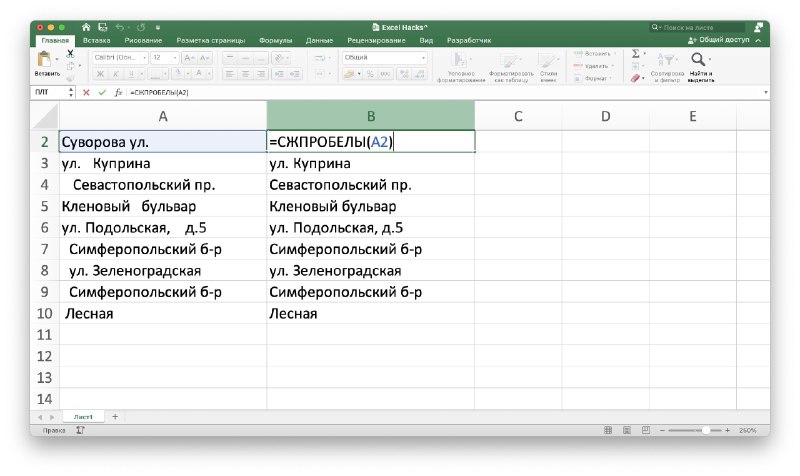The width and height of the screenshot is (800, 476).
Task: Select row 5 header
Action: point(44,206)
